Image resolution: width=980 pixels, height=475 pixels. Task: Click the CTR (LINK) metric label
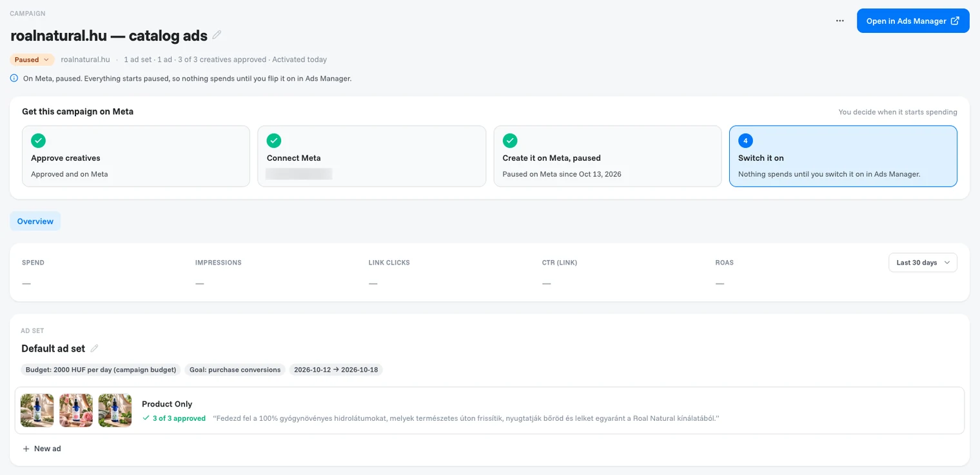click(560, 263)
